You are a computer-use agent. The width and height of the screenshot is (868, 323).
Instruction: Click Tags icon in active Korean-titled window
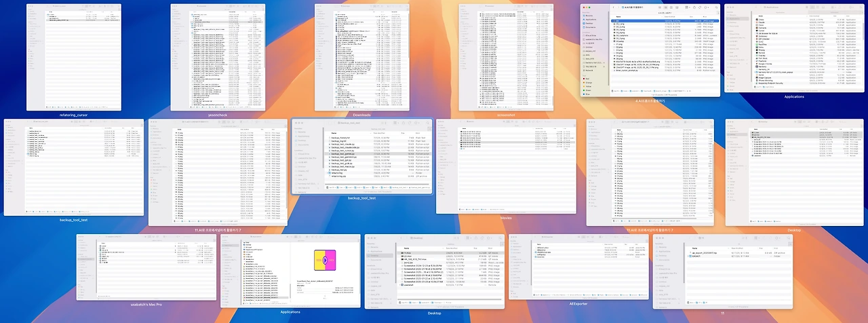700,7
